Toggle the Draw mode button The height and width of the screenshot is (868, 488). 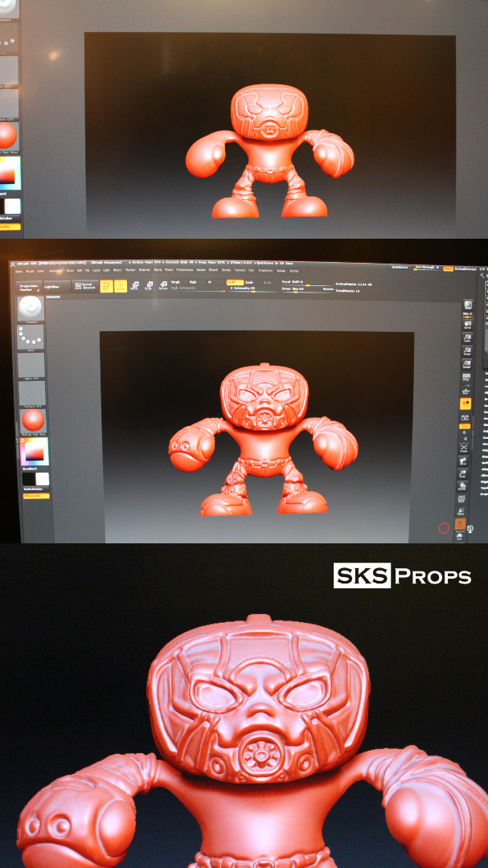pyautogui.click(x=121, y=285)
